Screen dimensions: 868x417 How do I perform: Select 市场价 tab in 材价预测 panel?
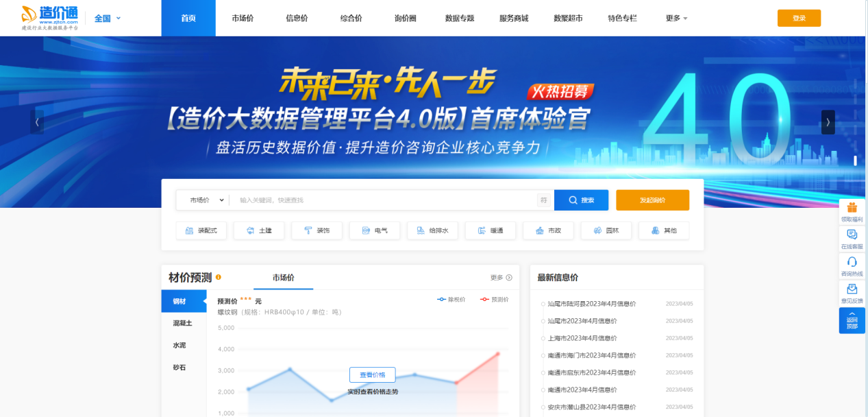[283, 278]
